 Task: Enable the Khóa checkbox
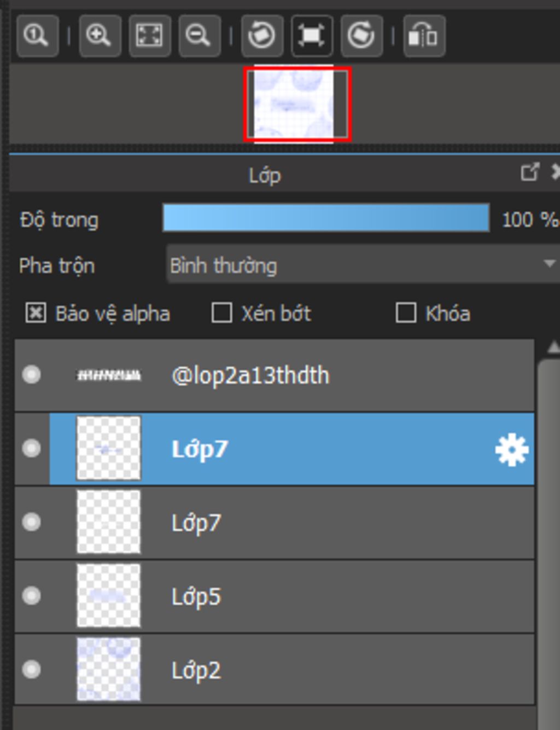(406, 314)
